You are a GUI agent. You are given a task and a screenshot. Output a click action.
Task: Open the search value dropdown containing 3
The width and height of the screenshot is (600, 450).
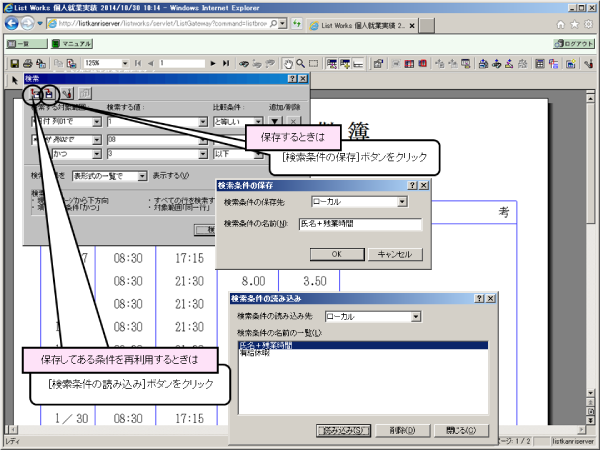click(x=203, y=154)
